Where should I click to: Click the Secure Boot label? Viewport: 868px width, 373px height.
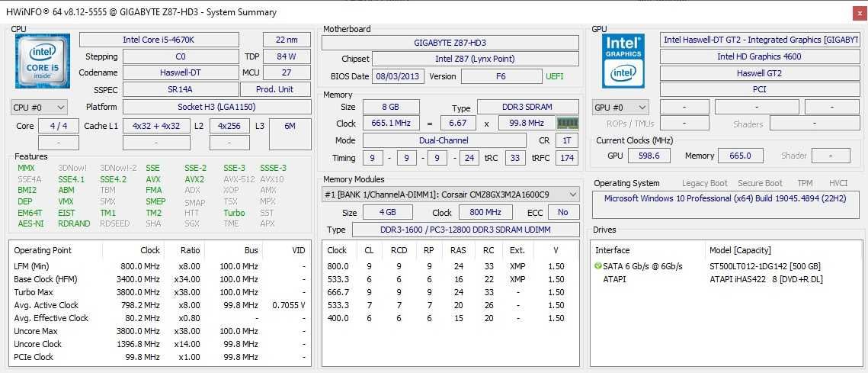(x=760, y=183)
